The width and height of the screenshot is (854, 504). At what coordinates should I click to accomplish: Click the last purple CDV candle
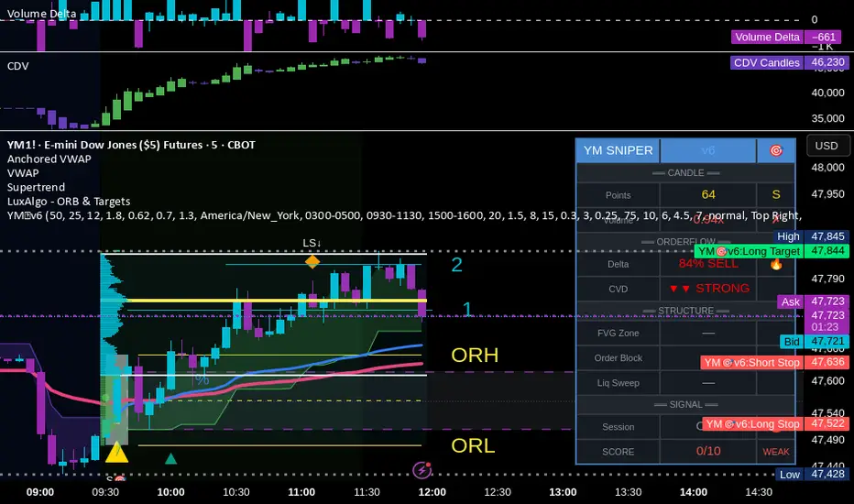(422, 60)
